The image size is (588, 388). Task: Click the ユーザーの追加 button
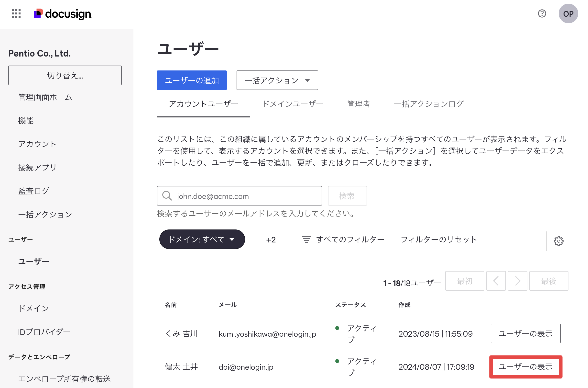(192, 80)
